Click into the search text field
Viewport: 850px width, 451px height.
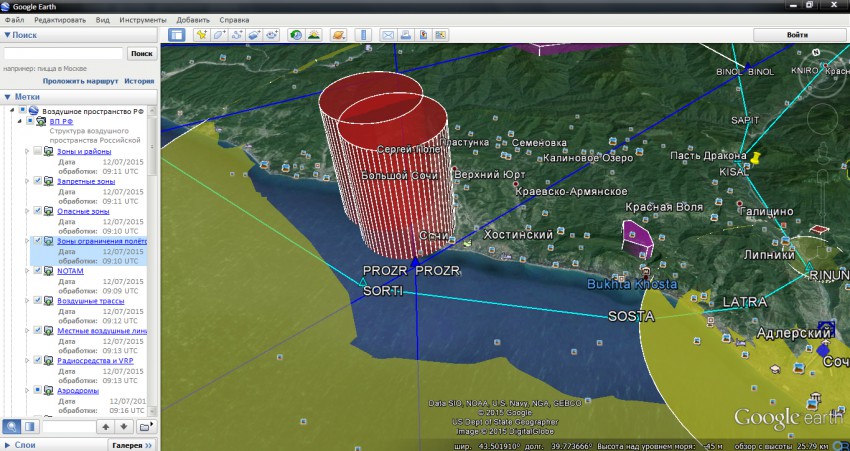[63, 53]
